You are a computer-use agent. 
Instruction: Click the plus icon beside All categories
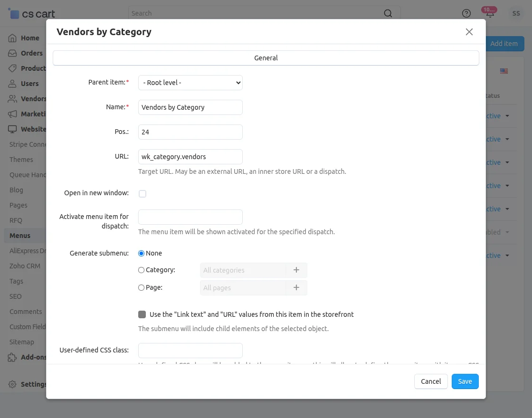click(296, 270)
